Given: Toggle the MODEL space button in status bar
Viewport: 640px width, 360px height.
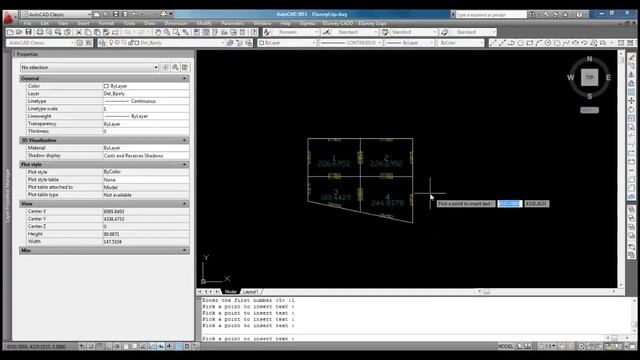Looking at the screenshot, I should coord(506,346).
